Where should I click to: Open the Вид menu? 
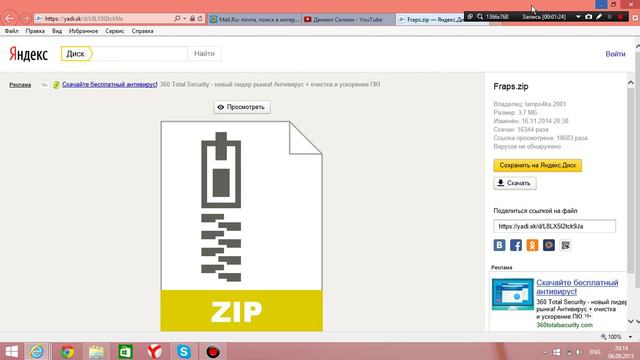tap(57, 31)
